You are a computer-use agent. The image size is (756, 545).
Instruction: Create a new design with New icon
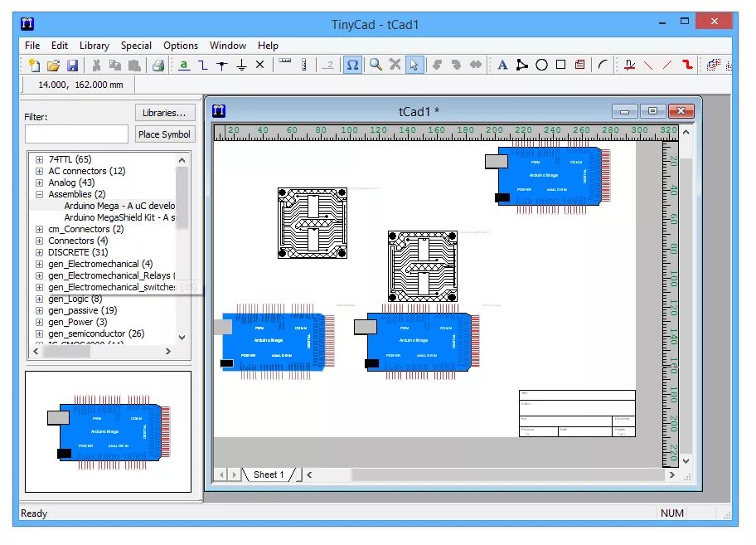pos(34,65)
